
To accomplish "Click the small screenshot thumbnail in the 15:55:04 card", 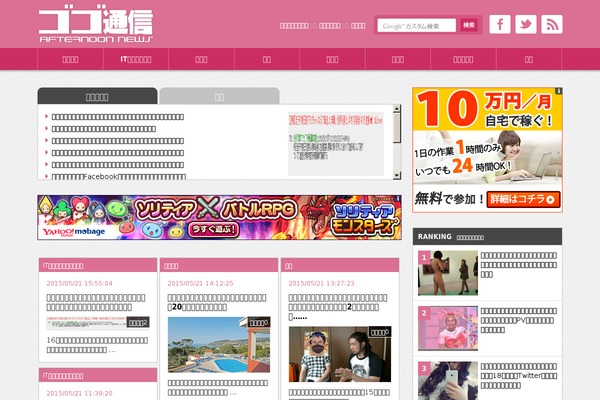I will click(x=98, y=323).
